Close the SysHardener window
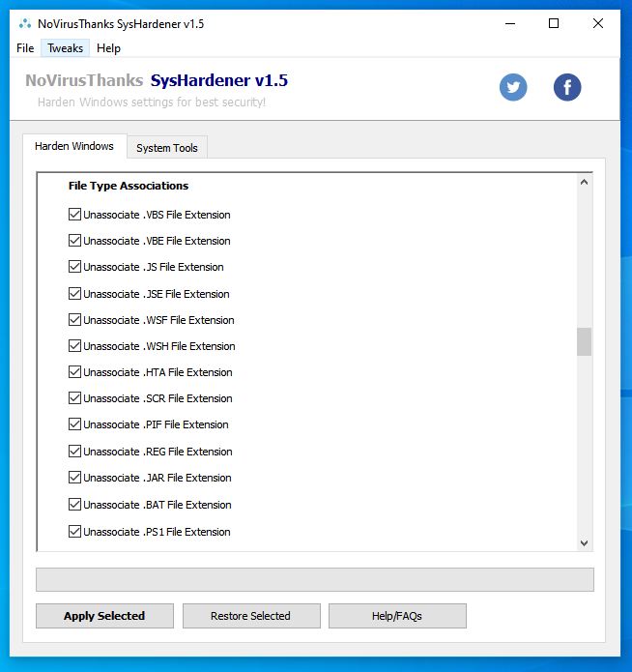 tap(598, 23)
